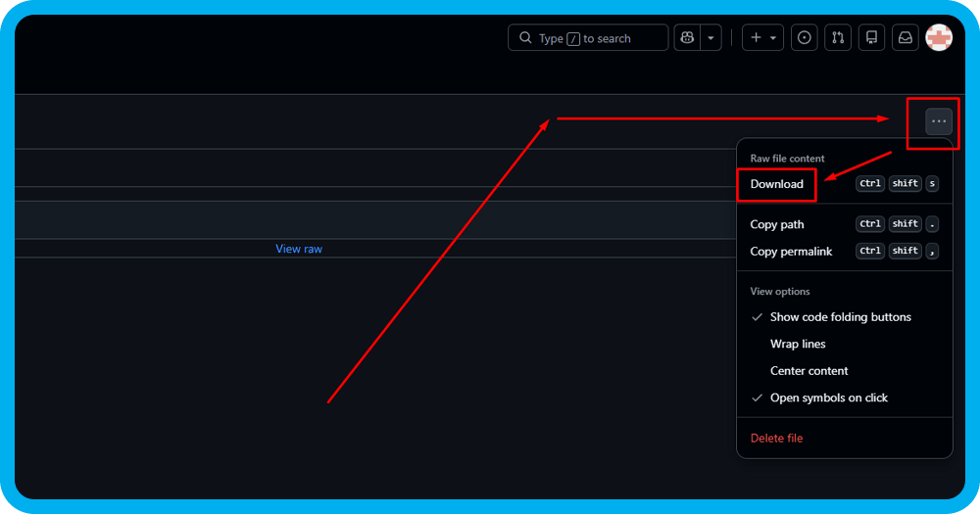Click the View raw link
The image size is (980, 514).
click(299, 249)
